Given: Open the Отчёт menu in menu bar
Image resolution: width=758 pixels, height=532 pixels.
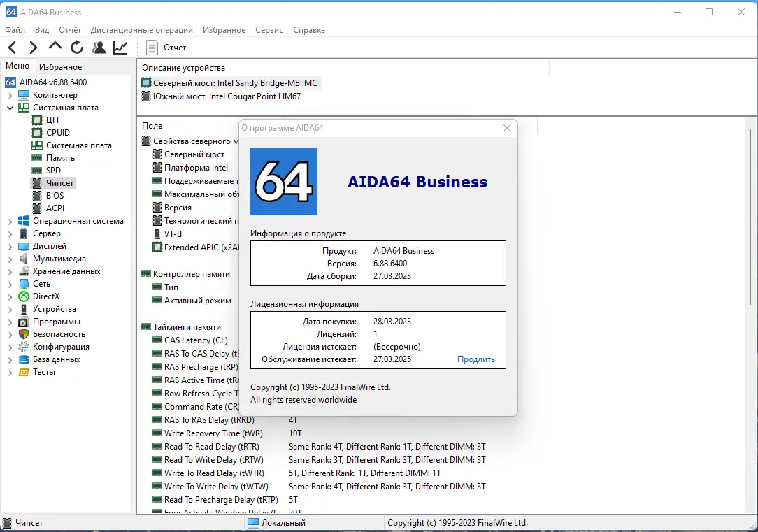Looking at the screenshot, I should pos(70,30).
